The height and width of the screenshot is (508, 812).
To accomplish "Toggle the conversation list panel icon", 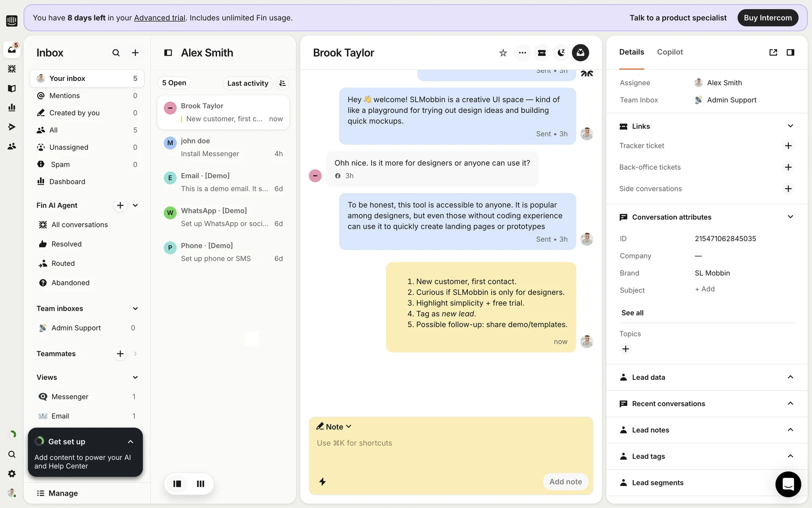I will [168, 53].
